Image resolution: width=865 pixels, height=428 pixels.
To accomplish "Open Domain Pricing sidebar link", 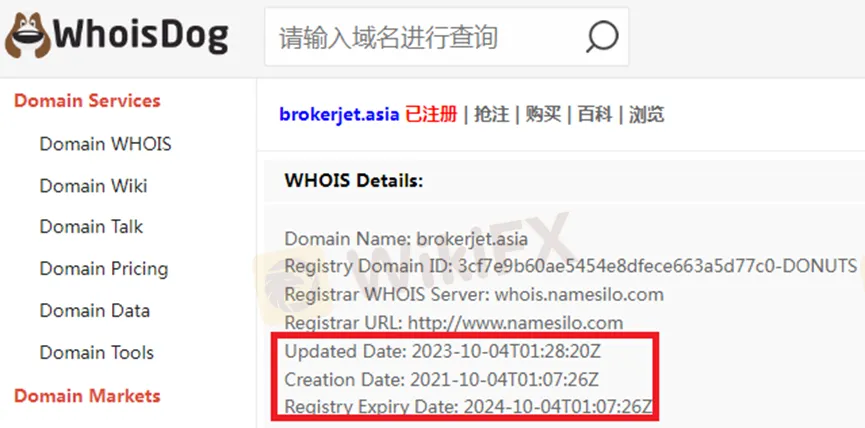I will pyautogui.click(x=104, y=269).
